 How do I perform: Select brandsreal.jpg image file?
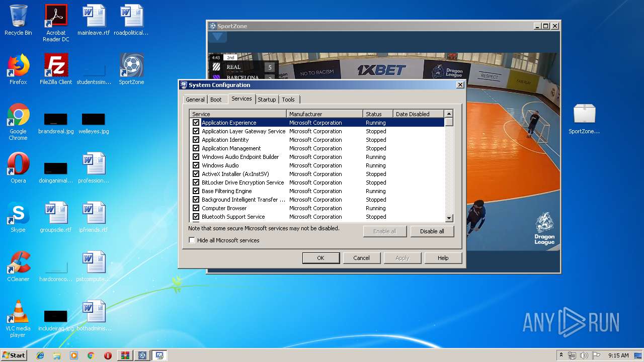pos(56,123)
